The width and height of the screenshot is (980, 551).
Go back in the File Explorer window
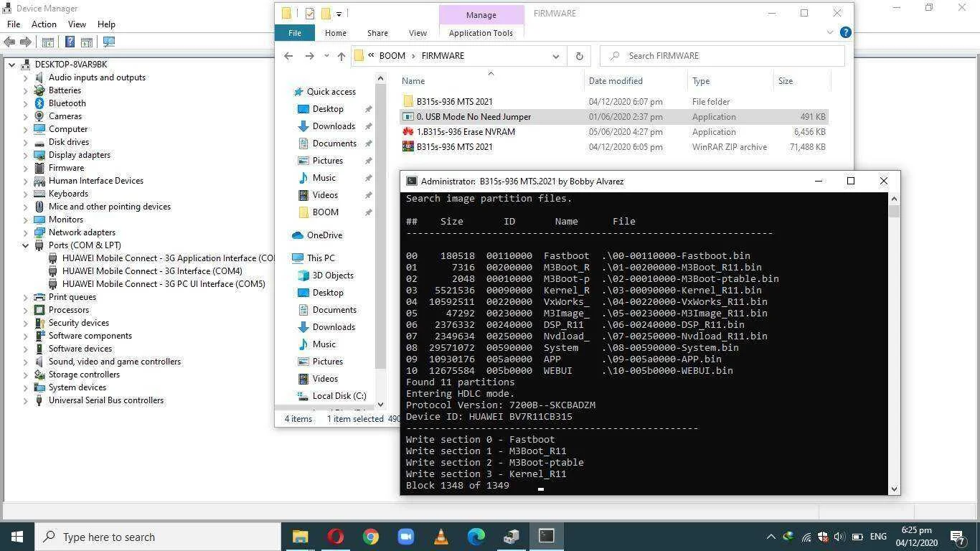coord(288,56)
